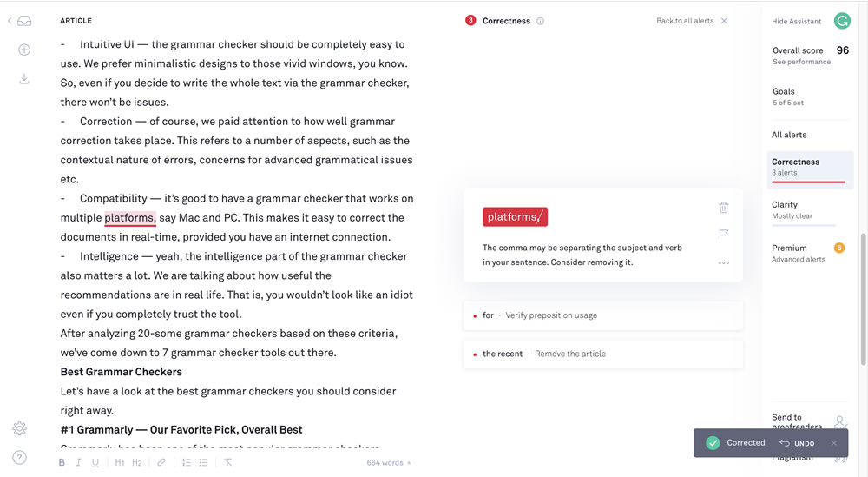Screen dimensions: 868x477
Task: Expand the 664 words count menu
Action: pos(389,462)
